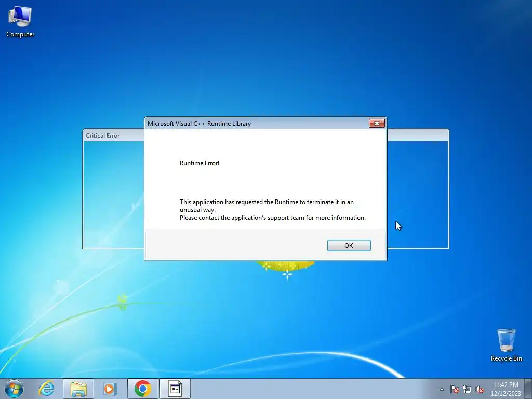This screenshot has width=532, height=399.
Task: Open the Computer desktop icon
Action: [x=20, y=22]
